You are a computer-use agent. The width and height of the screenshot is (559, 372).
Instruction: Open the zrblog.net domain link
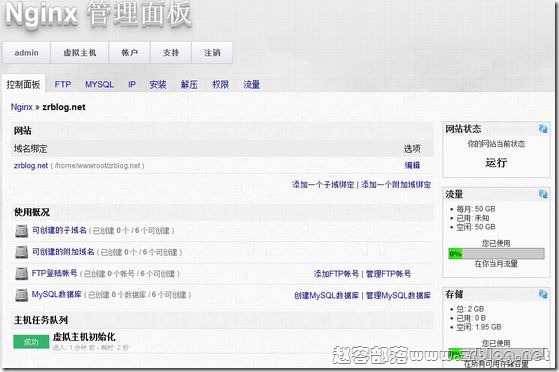(31, 165)
